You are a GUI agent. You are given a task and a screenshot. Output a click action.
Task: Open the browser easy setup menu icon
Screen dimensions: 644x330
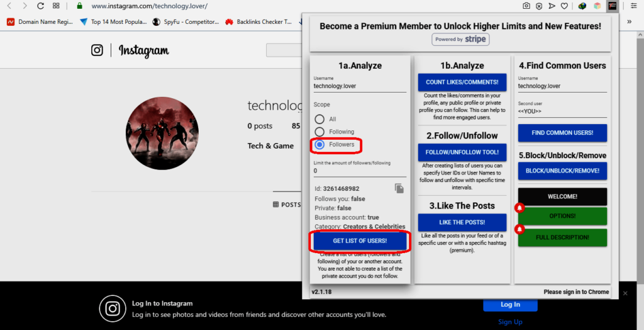[633, 6]
